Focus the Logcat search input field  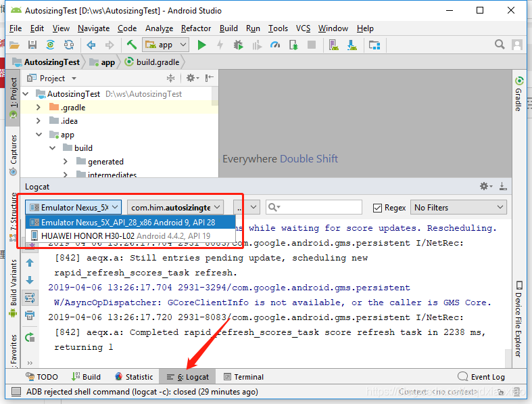click(x=314, y=207)
